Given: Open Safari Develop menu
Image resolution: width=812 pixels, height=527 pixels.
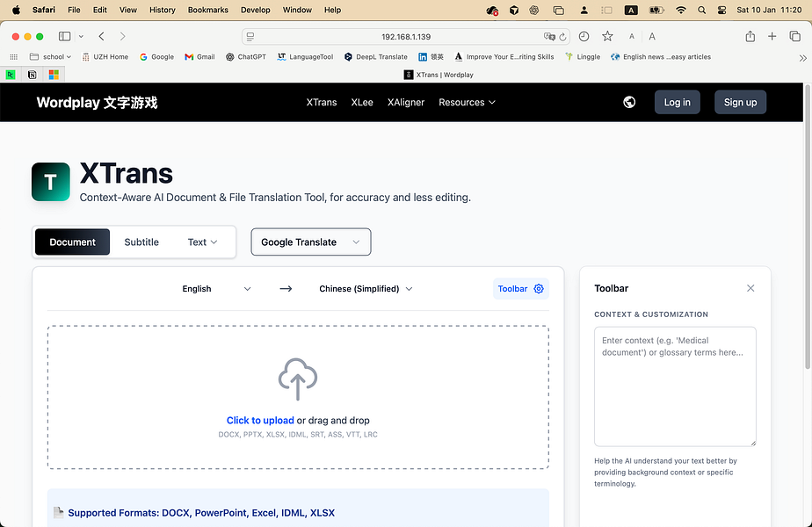Looking at the screenshot, I should [256, 10].
